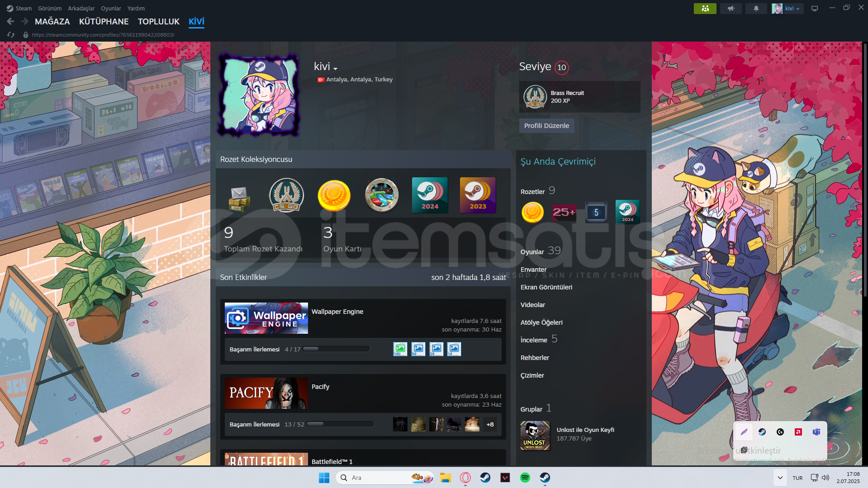Go forward with the right arrow

coord(25,21)
